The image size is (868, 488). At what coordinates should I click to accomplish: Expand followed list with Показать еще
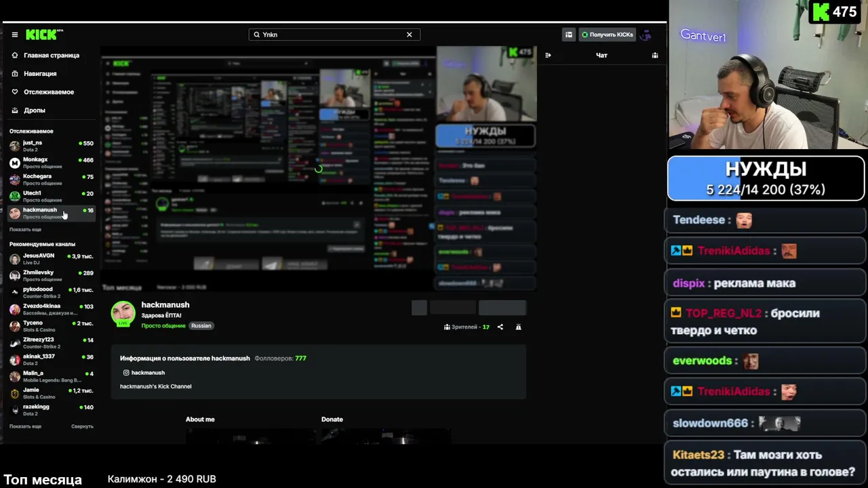pos(25,230)
